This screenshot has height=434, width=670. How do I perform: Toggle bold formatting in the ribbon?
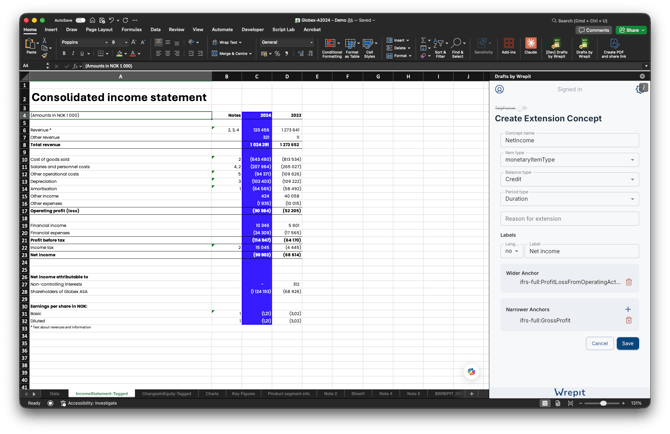point(64,53)
